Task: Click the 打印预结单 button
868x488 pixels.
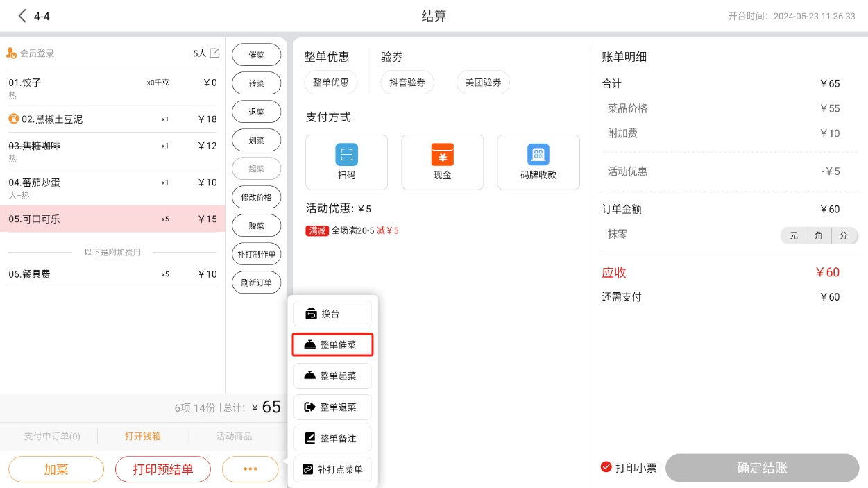Action: pyautogui.click(x=163, y=469)
